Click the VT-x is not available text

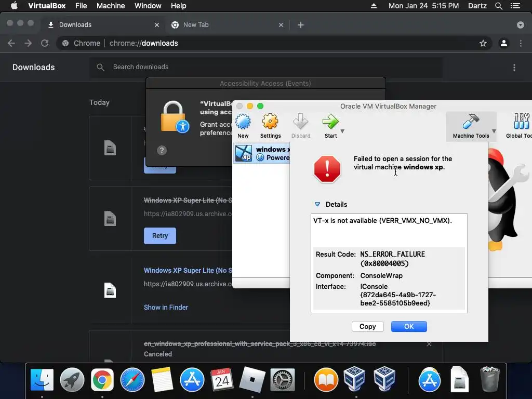(x=382, y=220)
